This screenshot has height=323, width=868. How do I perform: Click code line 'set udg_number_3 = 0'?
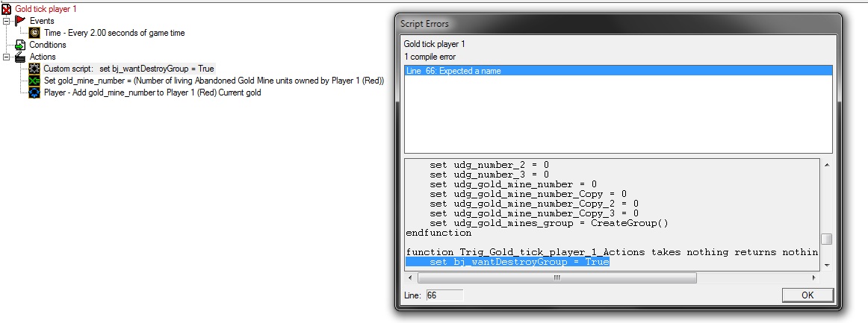click(x=489, y=175)
